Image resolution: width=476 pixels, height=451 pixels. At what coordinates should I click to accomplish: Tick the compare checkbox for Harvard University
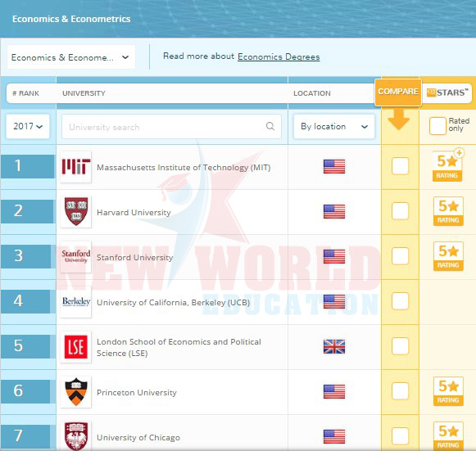point(400,211)
